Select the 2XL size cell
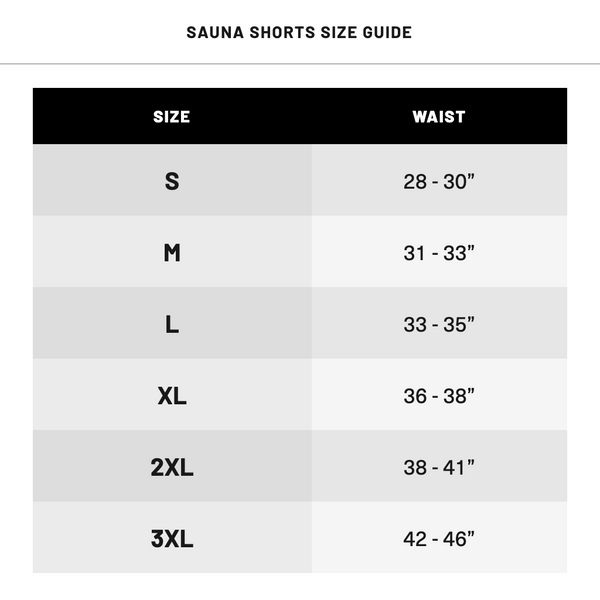 click(x=172, y=467)
